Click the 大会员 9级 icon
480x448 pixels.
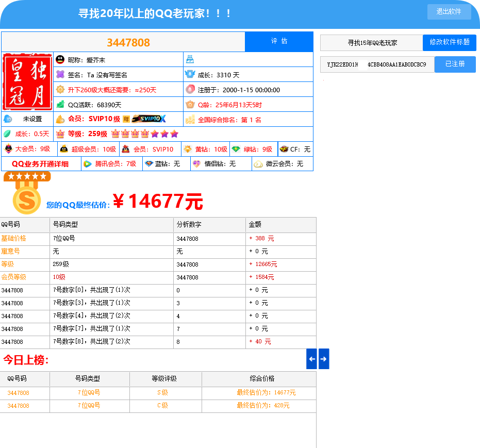(9, 148)
